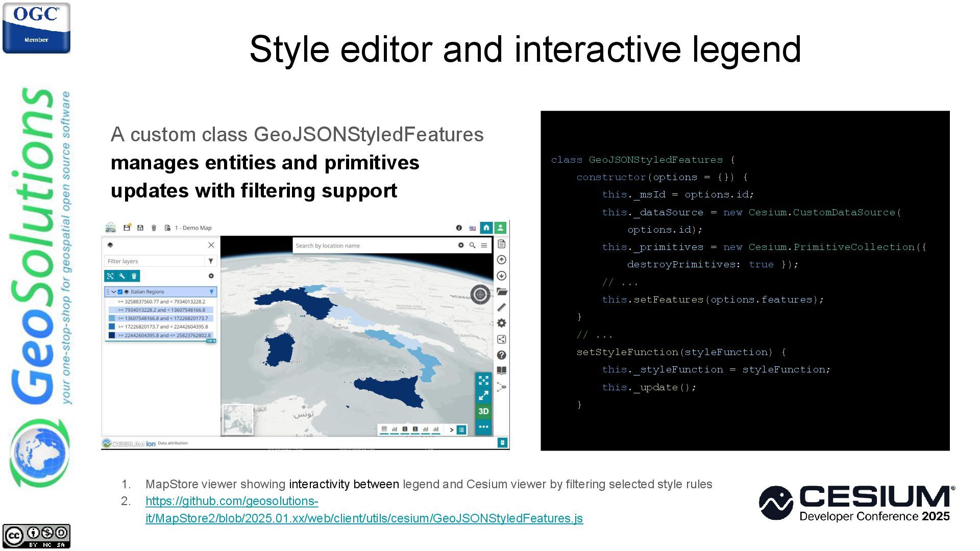The height and width of the screenshot is (551, 980).
Task: Click the Cesium ion logo in footer
Action: pos(129,443)
